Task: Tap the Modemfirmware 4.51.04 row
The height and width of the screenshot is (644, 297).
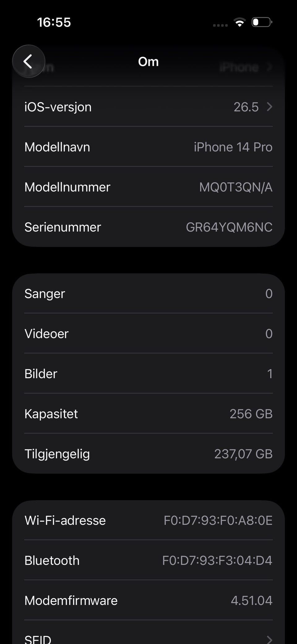Action: point(148,600)
